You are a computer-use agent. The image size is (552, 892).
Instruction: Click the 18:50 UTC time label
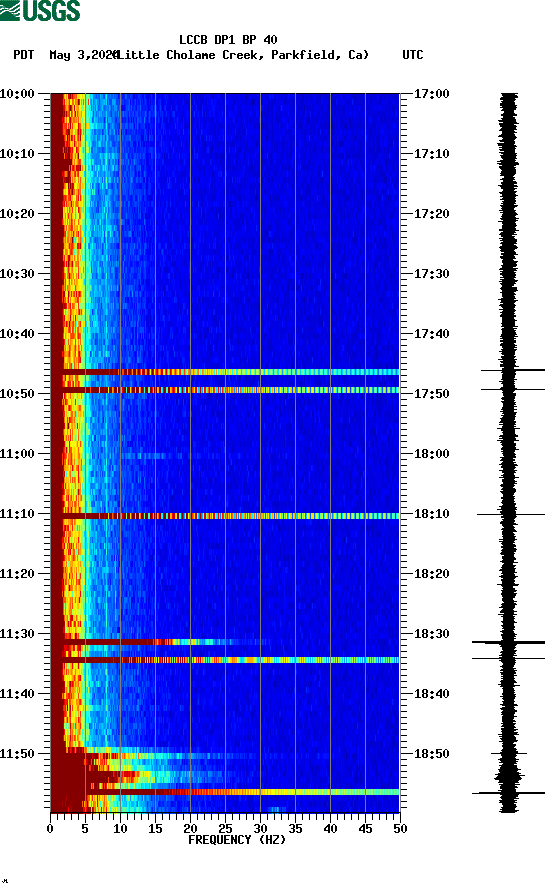point(431,754)
